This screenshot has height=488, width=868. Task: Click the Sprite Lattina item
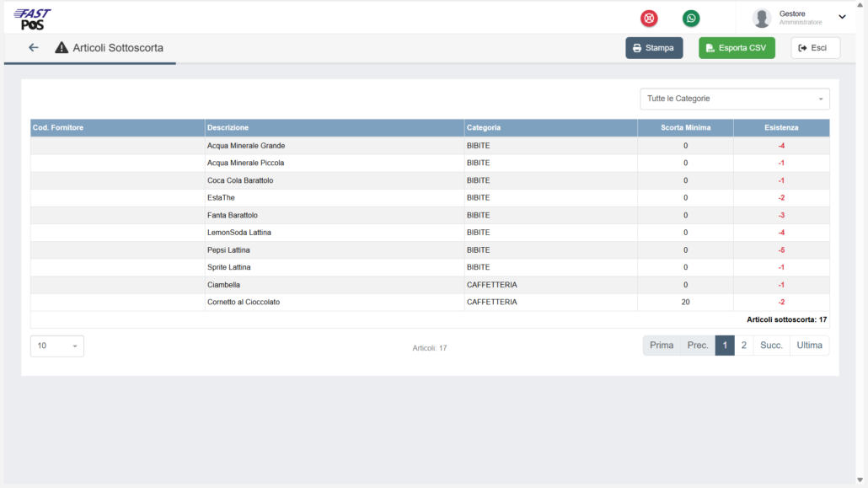[x=228, y=267]
